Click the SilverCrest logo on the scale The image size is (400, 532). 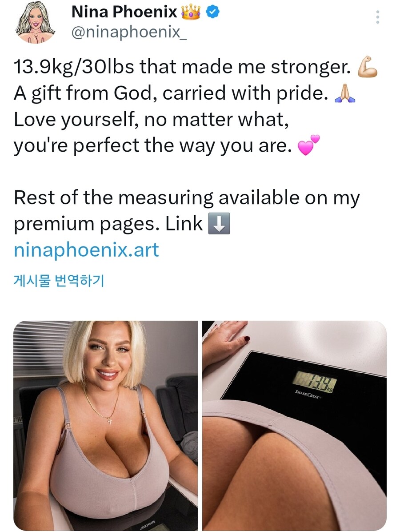[x=308, y=395]
